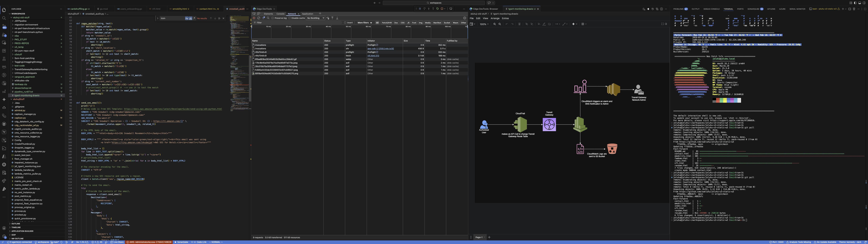Check the Disable cache option
Screen dimensions: 868x244
click(289, 18)
